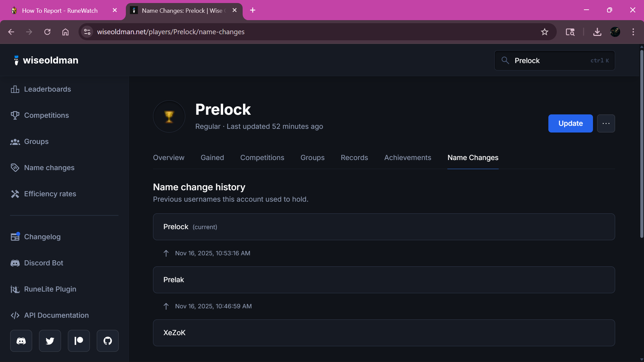Click the Update button for Prelock
This screenshot has height=362, width=644.
pos(570,123)
